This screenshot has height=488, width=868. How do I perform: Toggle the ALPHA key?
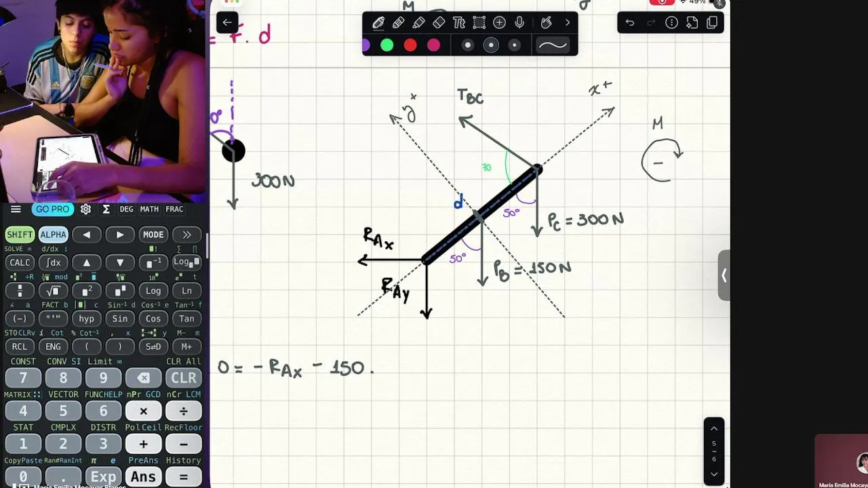[53, 235]
